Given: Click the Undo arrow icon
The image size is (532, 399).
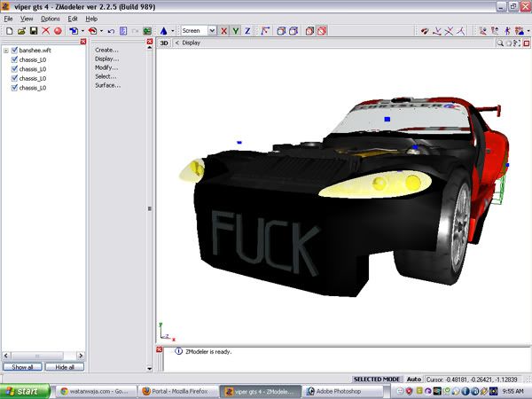Looking at the screenshot, I should 111,31.
